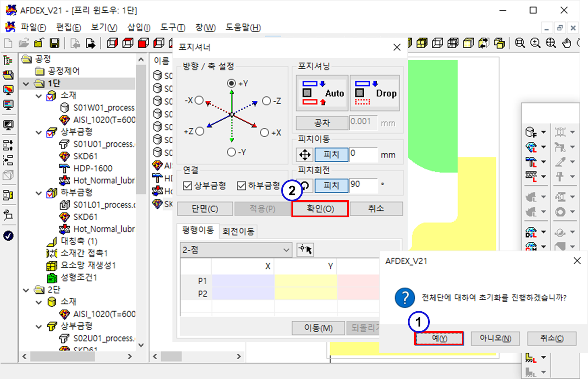The width and height of the screenshot is (588, 379).
Task: Collapse the 1단 tree node
Action: coord(26,83)
